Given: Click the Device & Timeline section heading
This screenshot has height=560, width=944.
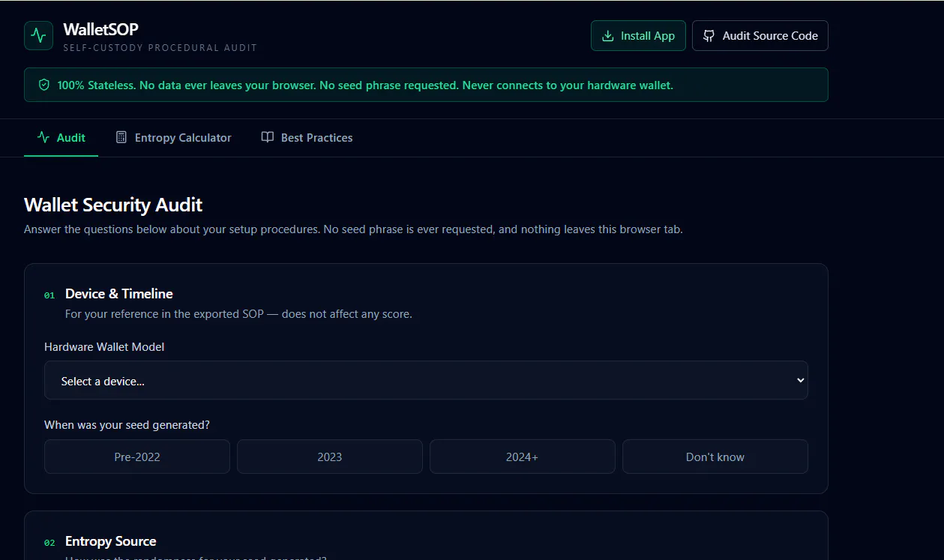Looking at the screenshot, I should (119, 294).
